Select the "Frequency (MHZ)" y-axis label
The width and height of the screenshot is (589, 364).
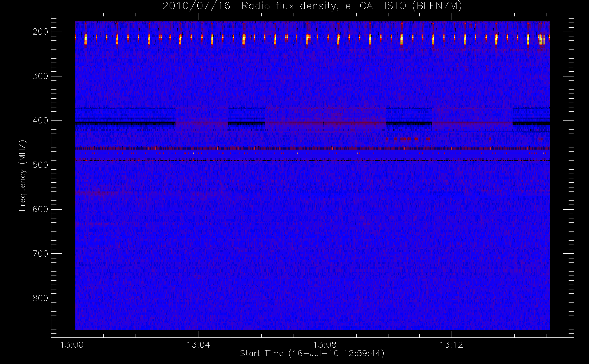pos(23,176)
